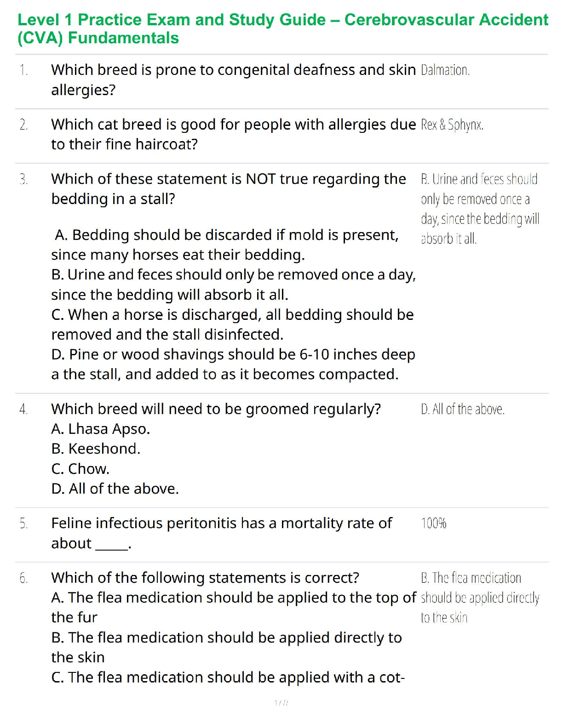Select option B about urine and feces removal
Viewport: 563px width, 728px height.
233,284
